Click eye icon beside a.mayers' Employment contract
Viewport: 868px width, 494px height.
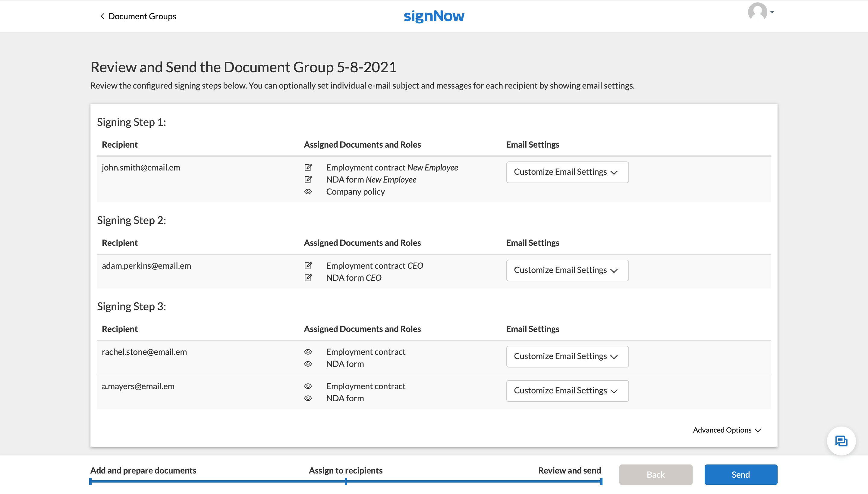308,386
